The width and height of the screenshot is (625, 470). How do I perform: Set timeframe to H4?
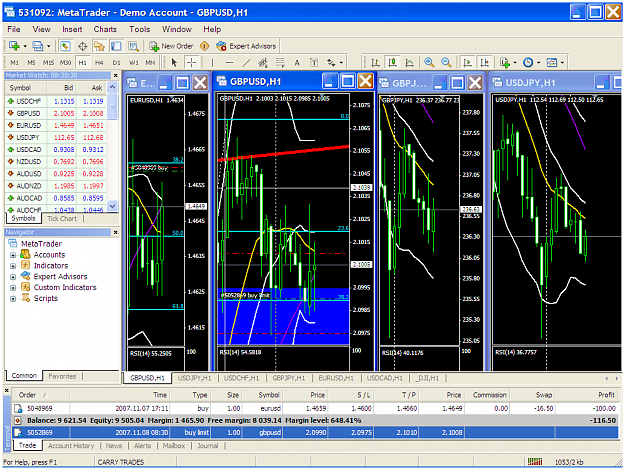[99, 63]
